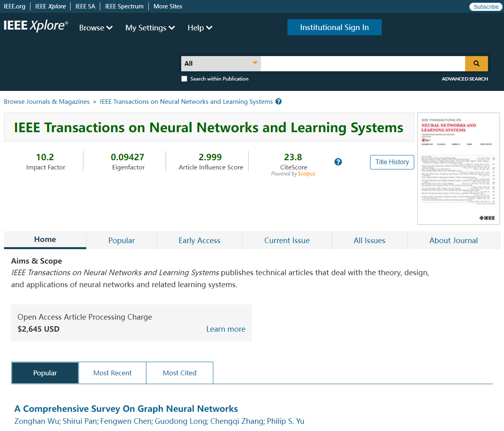Switch to the Popular journal tab
Screen dimensions: 504x431
point(121,240)
